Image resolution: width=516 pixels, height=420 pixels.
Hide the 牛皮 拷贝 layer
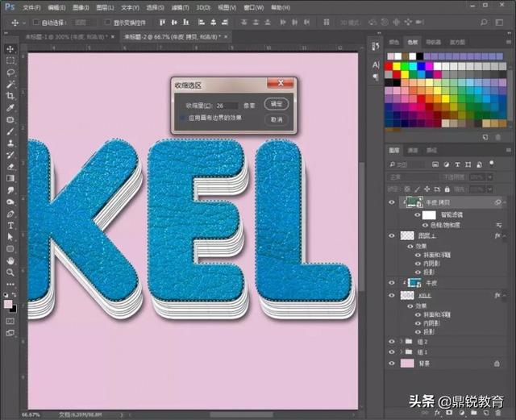coord(392,202)
